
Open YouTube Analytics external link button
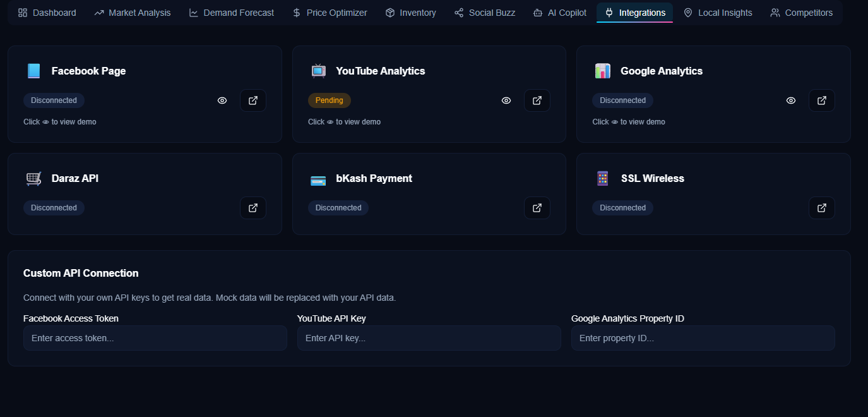(x=537, y=100)
